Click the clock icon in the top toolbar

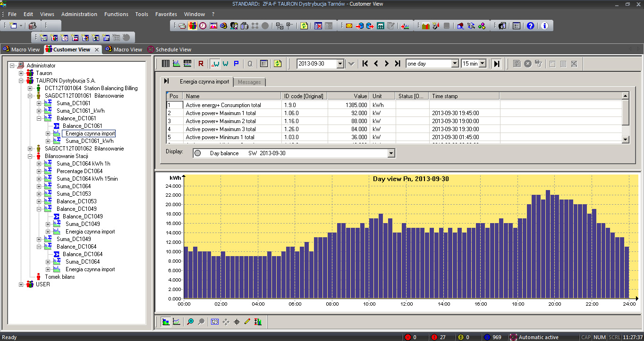click(203, 26)
